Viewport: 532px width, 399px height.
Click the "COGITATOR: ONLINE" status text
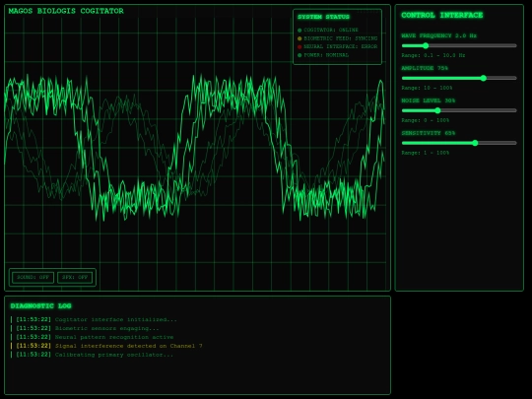point(331,30)
